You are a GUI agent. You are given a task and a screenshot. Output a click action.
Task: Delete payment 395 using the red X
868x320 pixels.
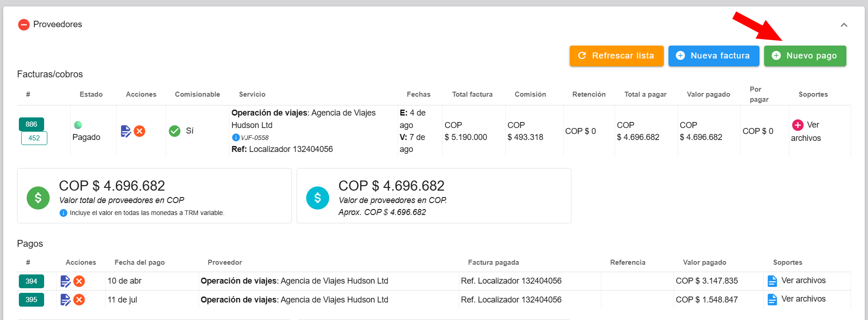79,300
